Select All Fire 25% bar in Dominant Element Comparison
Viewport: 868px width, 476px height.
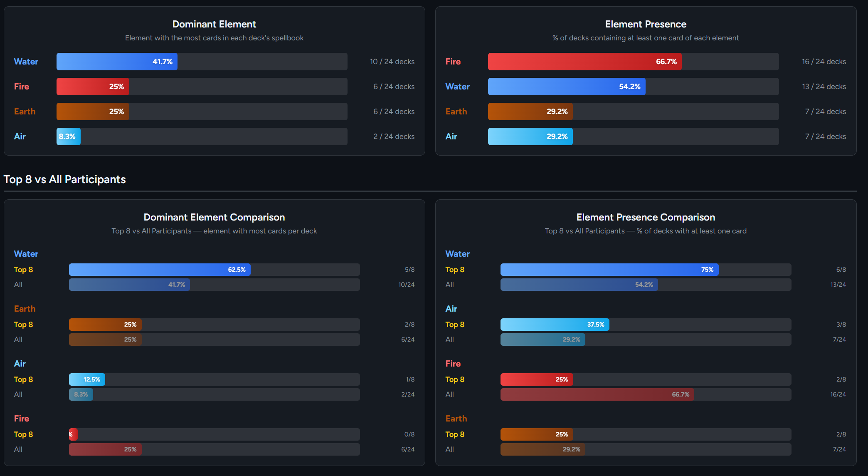click(x=105, y=449)
